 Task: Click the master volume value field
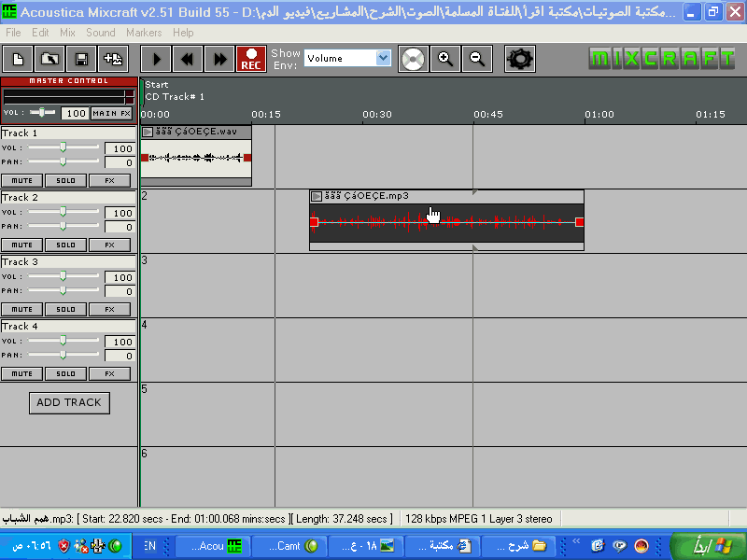point(76,113)
